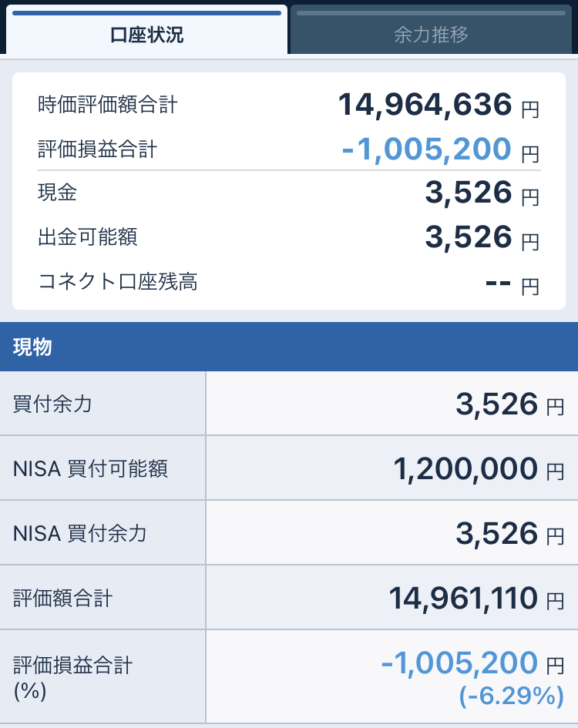
Task: Tap the NISA 買付余力 row label
Action: point(80,533)
